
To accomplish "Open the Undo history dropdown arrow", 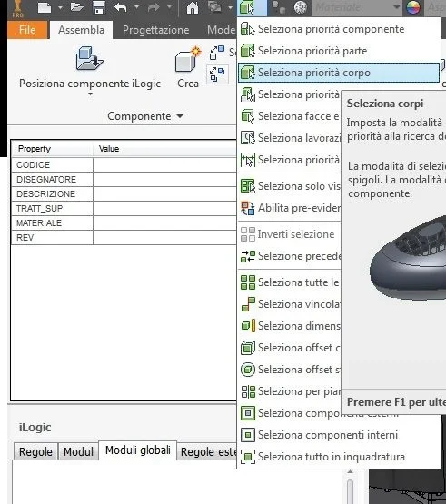I will pyautogui.click(x=136, y=6).
